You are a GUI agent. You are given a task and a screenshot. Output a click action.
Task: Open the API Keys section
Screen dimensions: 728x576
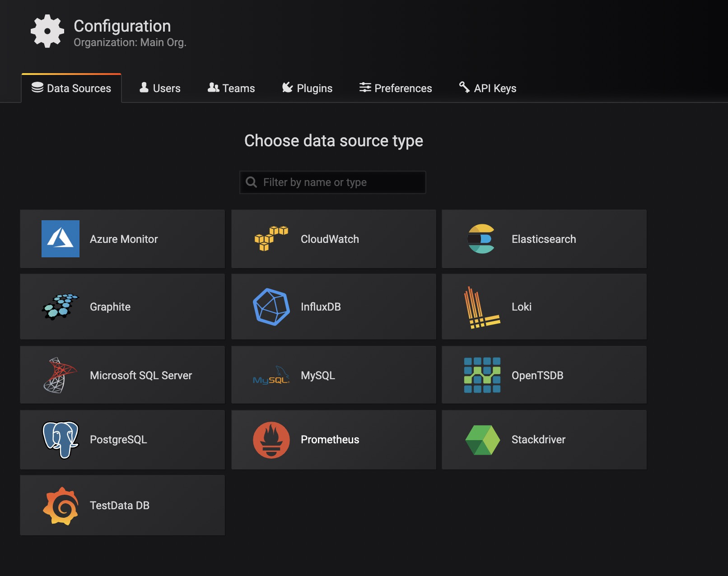(487, 88)
